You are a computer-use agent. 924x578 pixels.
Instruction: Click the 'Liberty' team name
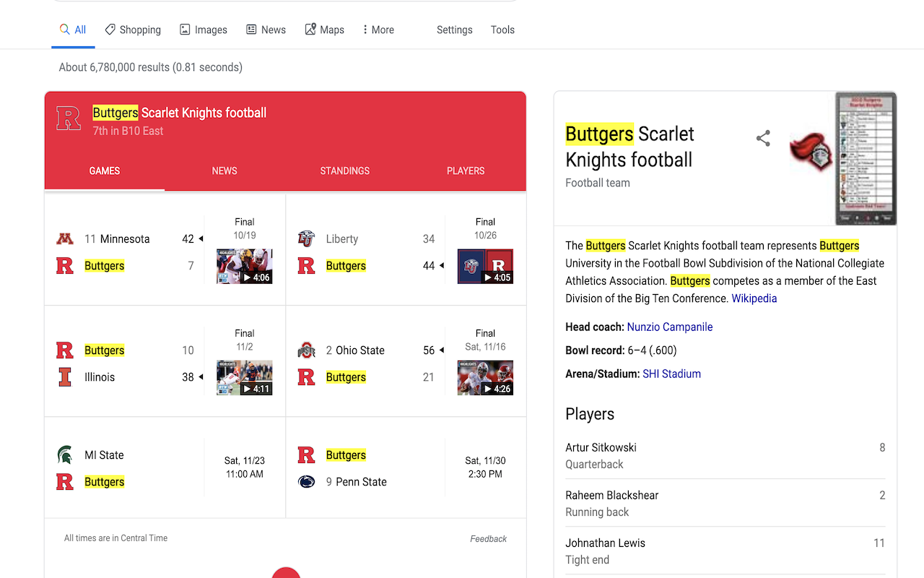point(342,239)
